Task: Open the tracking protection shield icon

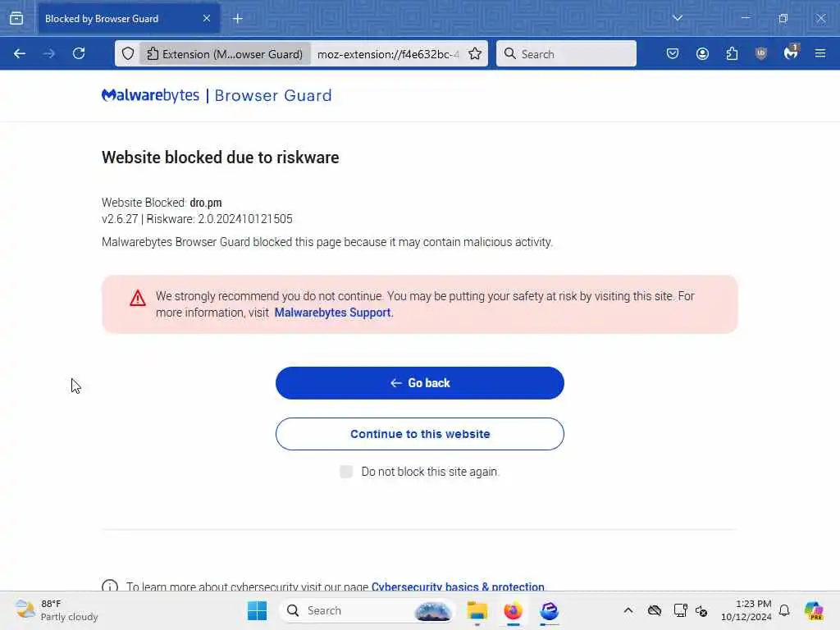Action: pyautogui.click(x=127, y=53)
